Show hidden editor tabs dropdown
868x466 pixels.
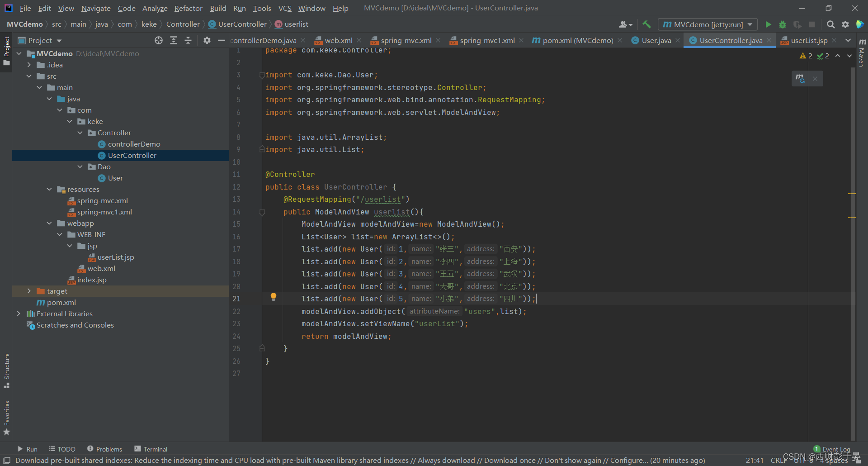click(848, 40)
